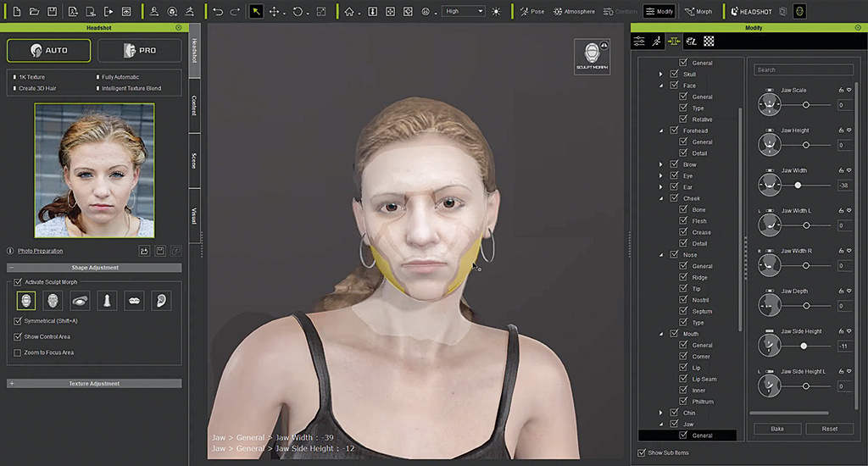Expand the Skull tree node
Screen dimensions: 868x466
pyautogui.click(x=660, y=75)
